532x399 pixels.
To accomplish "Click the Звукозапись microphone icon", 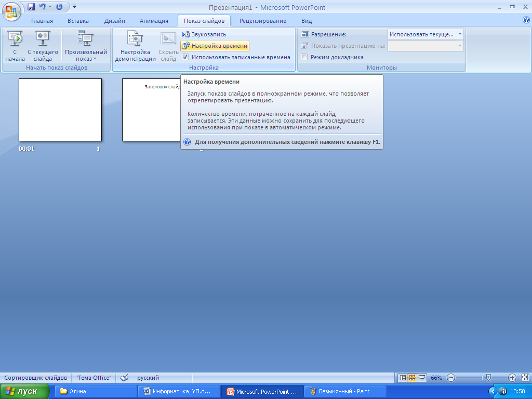I will (x=186, y=34).
